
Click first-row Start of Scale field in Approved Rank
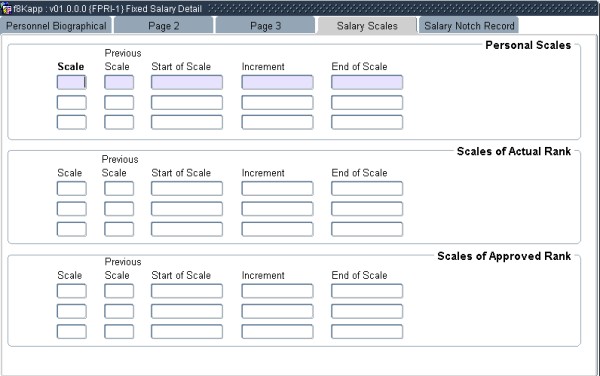[187, 291]
